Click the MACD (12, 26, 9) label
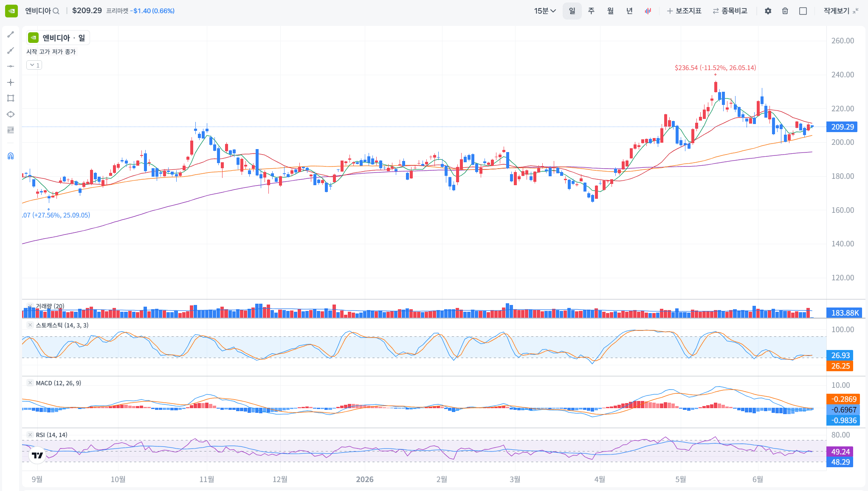Viewport: 868px width, 491px height. pyautogui.click(x=59, y=383)
